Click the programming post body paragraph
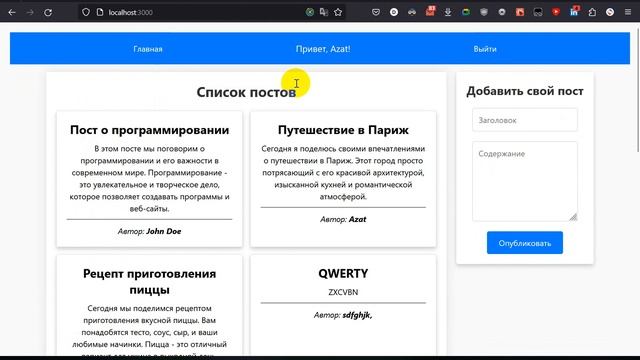The image size is (640, 360). pos(149,179)
